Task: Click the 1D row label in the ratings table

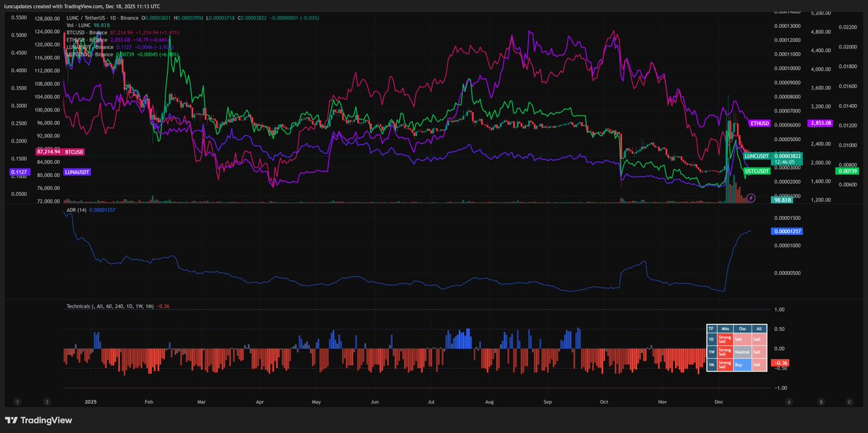Action: [712, 339]
